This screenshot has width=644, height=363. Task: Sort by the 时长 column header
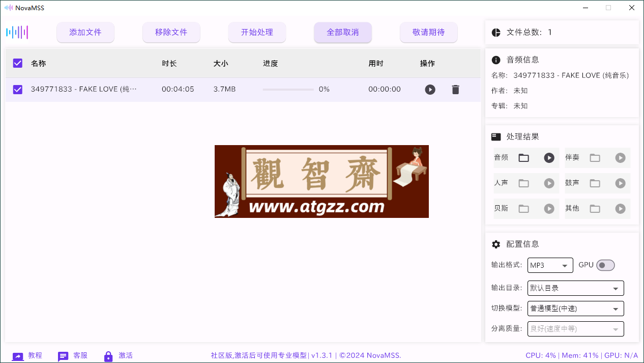(x=169, y=64)
